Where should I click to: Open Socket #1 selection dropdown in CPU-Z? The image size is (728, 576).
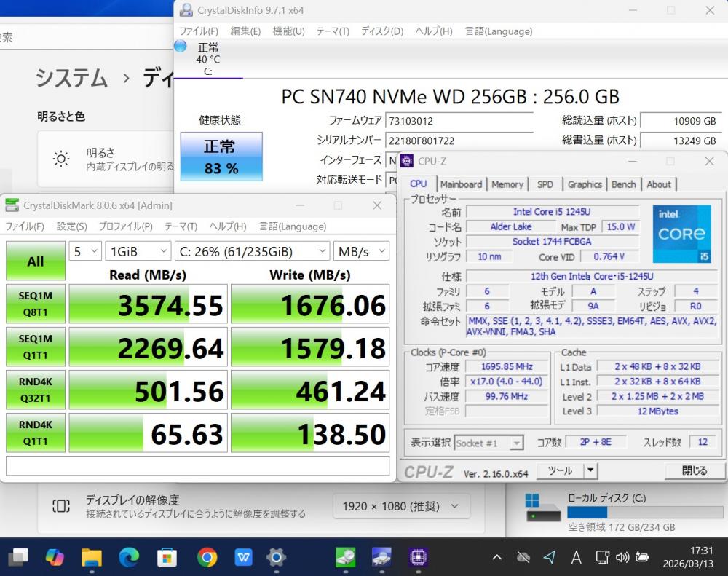(489, 443)
